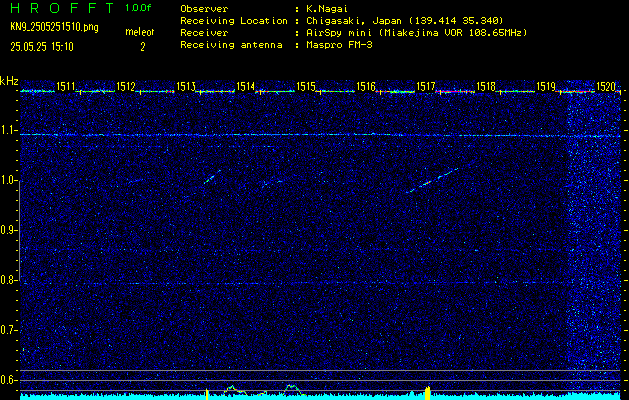Click the version number 1.00f
This screenshot has height=400, width=629.
138,8
